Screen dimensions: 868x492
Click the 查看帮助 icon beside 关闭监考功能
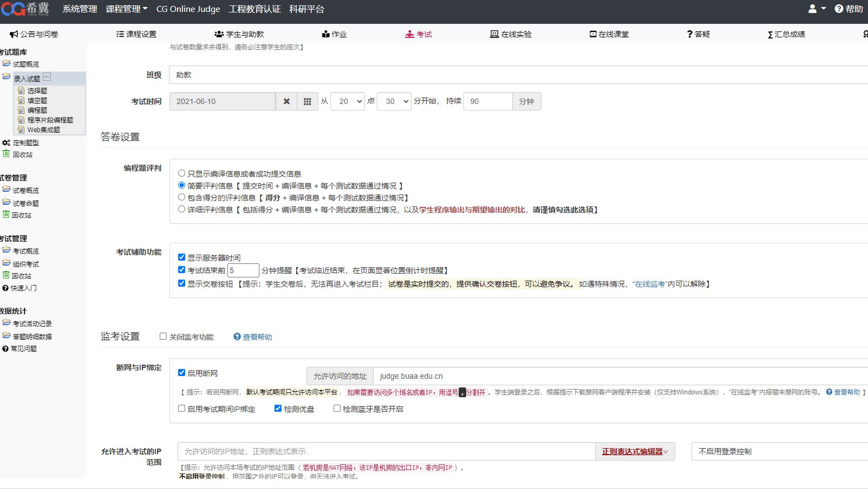237,336
